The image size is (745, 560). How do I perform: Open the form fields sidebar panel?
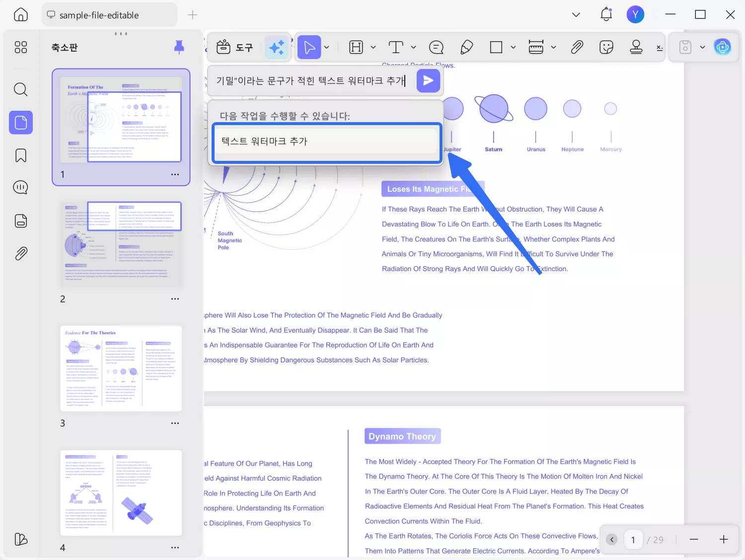(x=21, y=221)
